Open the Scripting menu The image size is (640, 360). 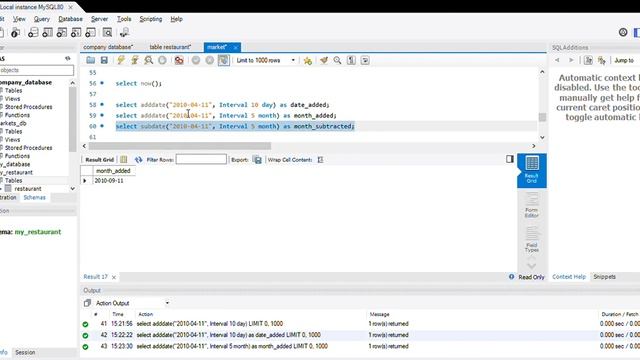[151, 19]
